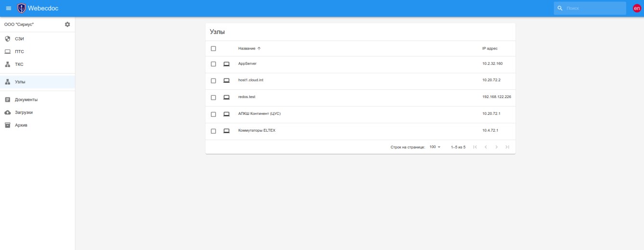Click the ТКС network icon in sidebar
The image size is (644, 250).
coord(7,64)
